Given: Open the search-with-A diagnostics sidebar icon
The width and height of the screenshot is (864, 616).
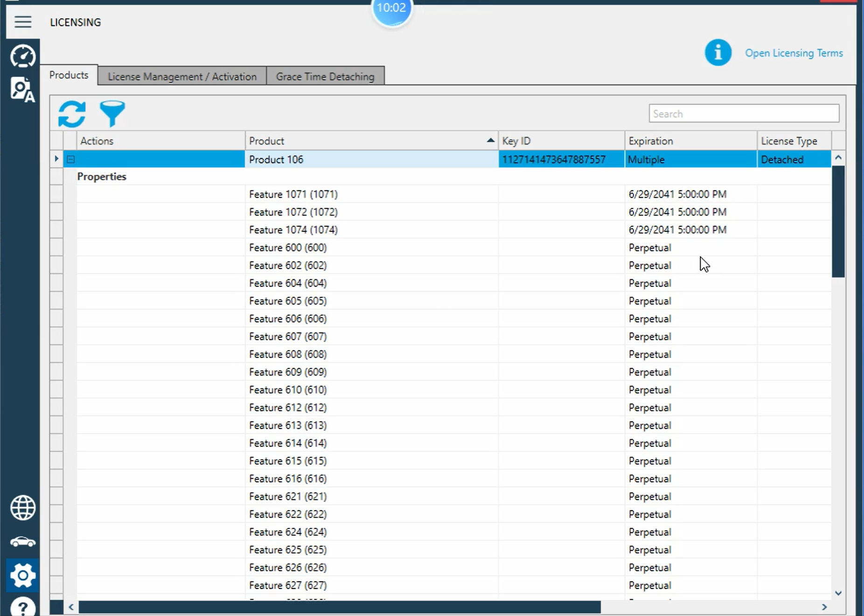Looking at the screenshot, I should pos(23,90).
